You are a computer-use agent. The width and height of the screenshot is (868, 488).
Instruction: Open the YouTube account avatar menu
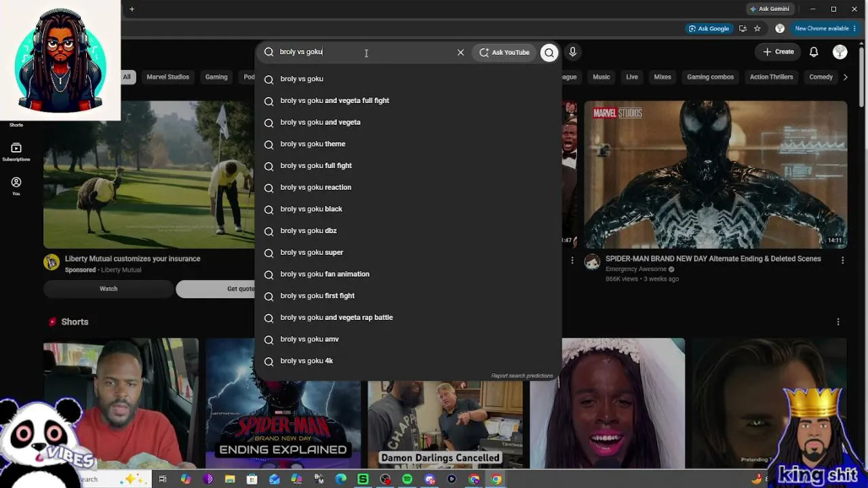tap(840, 52)
